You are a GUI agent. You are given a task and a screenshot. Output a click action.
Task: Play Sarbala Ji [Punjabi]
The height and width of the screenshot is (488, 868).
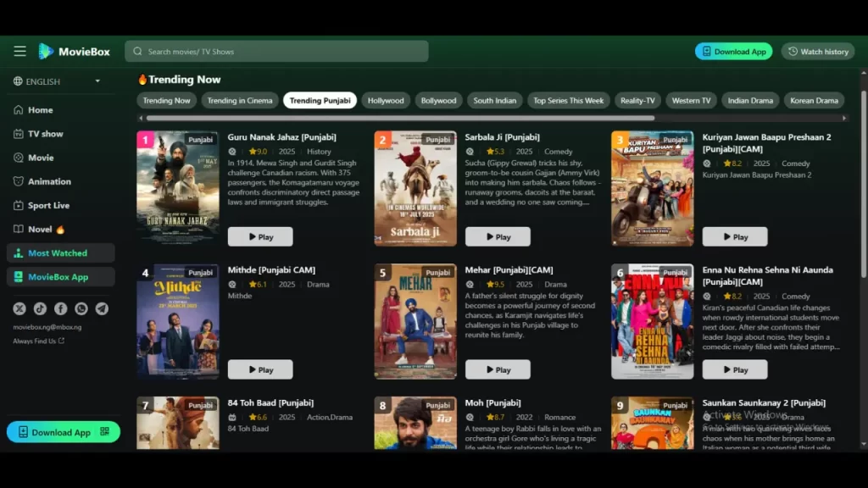(x=498, y=236)
